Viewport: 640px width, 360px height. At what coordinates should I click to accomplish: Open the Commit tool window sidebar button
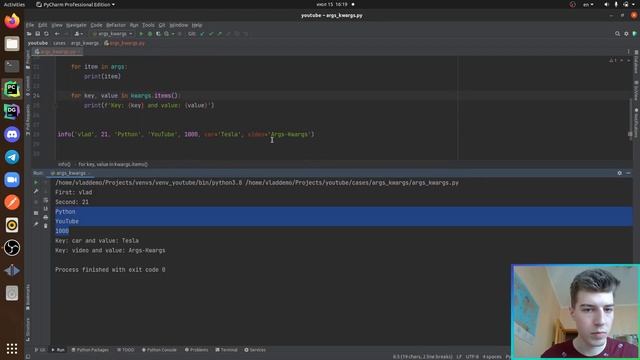(28, 86)
